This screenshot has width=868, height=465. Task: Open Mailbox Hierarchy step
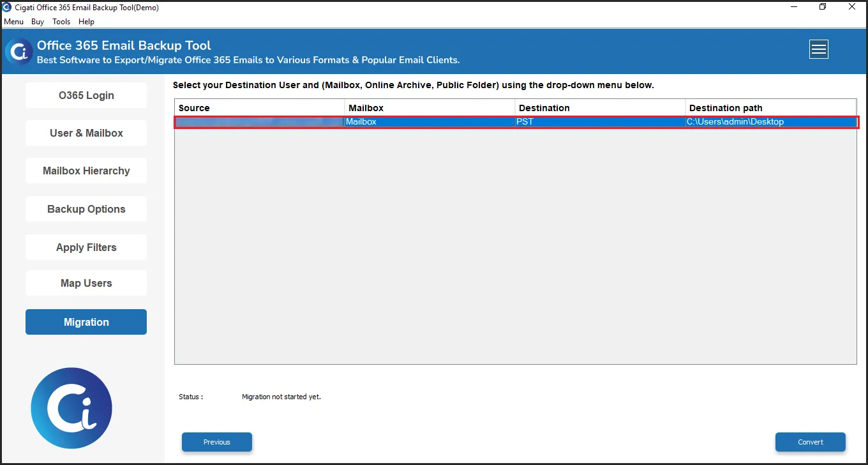coord(86,171)
